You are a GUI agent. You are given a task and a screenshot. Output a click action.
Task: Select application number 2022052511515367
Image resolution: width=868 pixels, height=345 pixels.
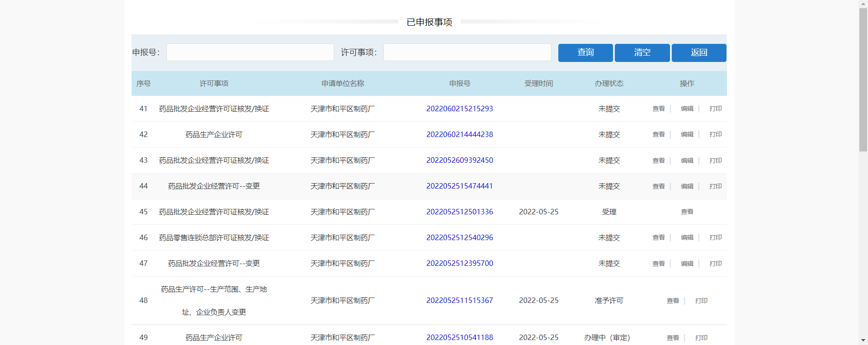pos(459,300)
